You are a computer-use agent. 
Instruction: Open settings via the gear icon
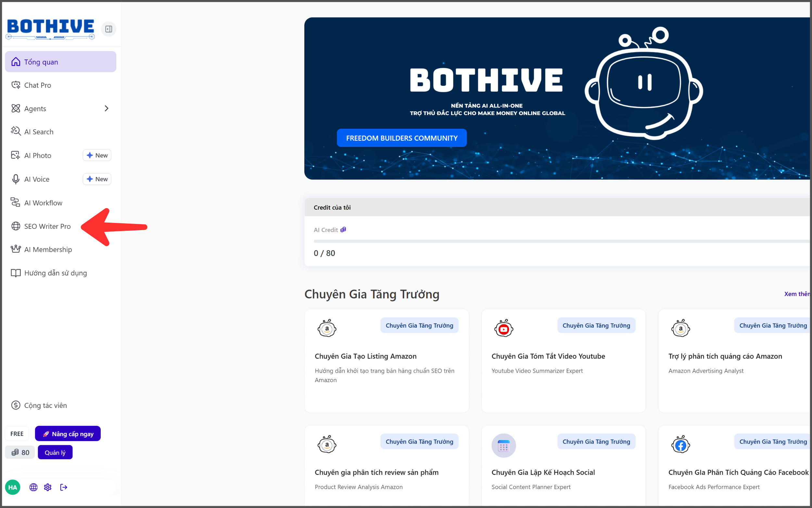pos(48,488)
